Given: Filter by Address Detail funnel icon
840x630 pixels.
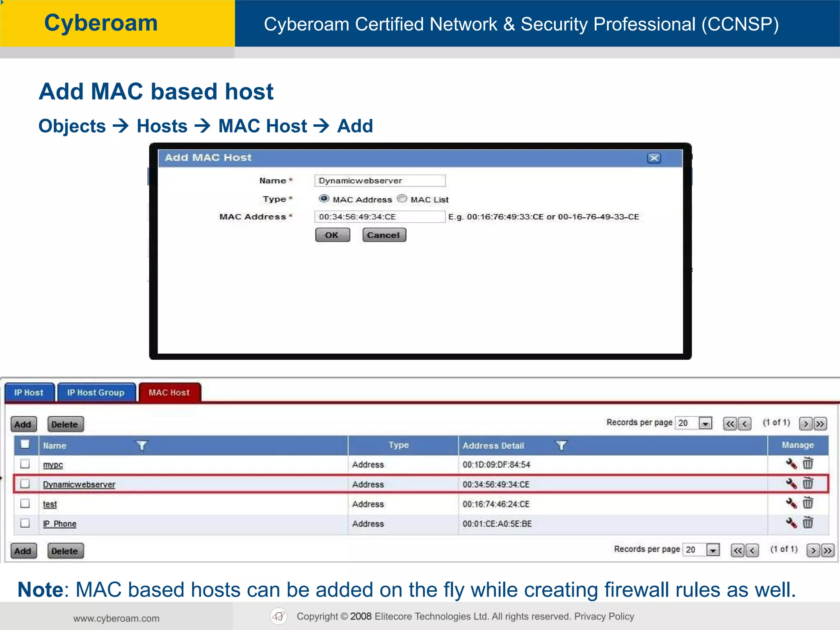Looking at the screenshot, I should pos(561,445).
